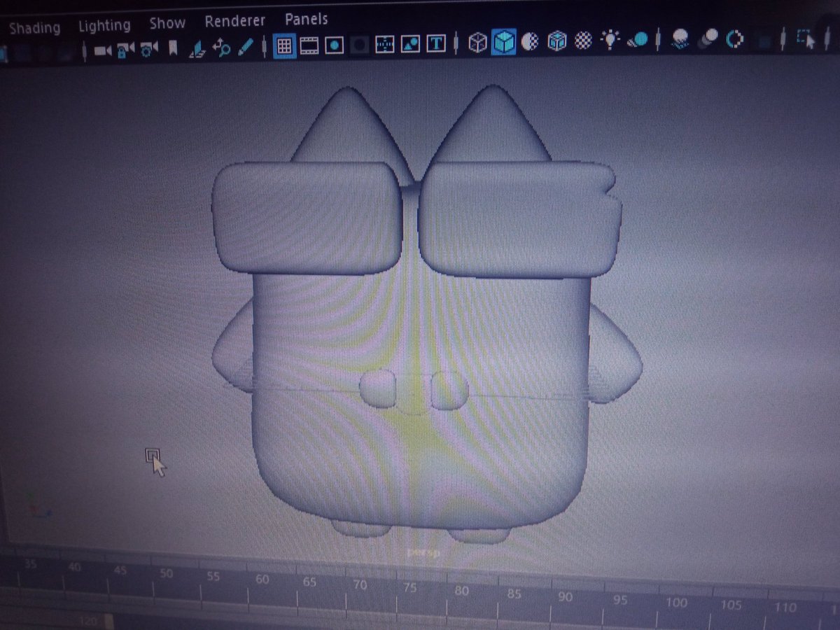Viewport: 840px width, 630px height.
Task: Jump to frame 110 on the time slider
Action: tap(786, 607)
